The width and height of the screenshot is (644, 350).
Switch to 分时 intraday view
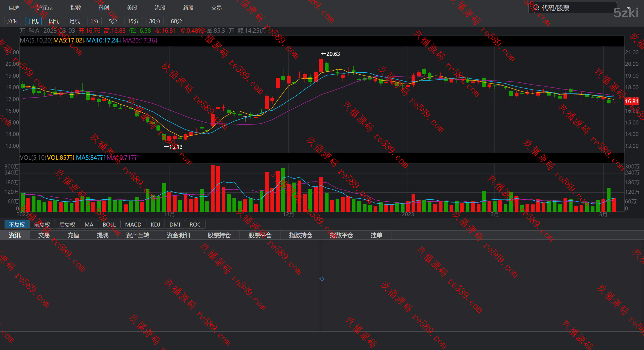13,21
